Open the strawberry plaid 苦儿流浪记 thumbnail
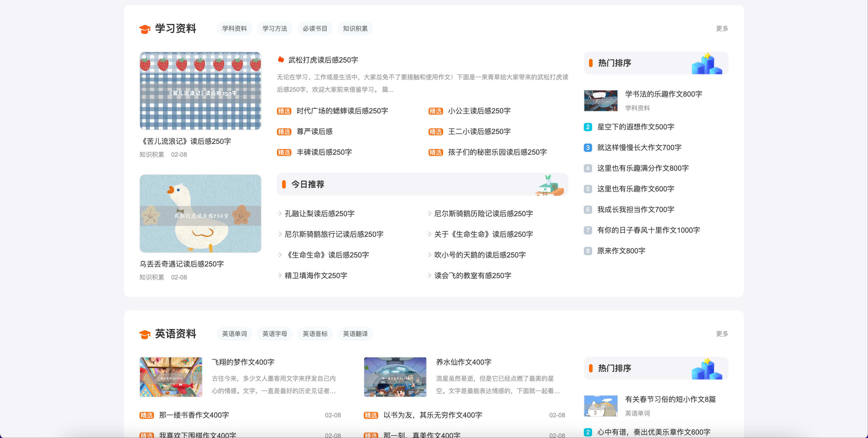This screenshot has width=868, height=438. 200,91
